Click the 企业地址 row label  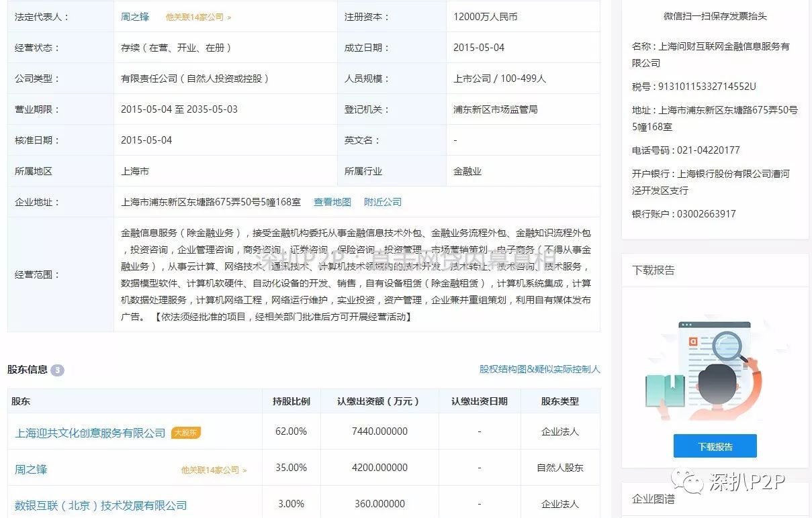(38, 202)
